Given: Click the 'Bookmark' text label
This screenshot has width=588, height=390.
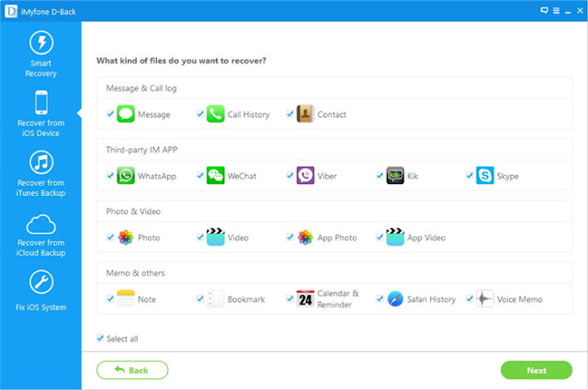Looking at the screenshot, I should click(246, 299).
